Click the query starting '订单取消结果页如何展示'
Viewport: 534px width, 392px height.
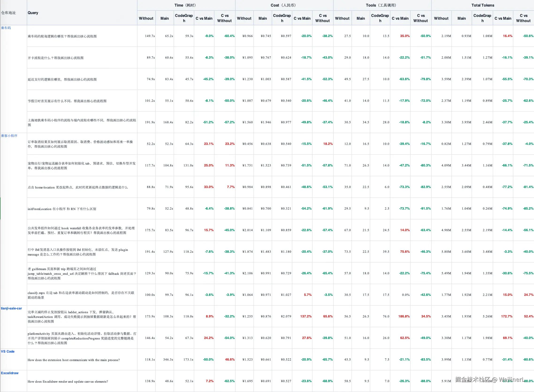[80, 144]
